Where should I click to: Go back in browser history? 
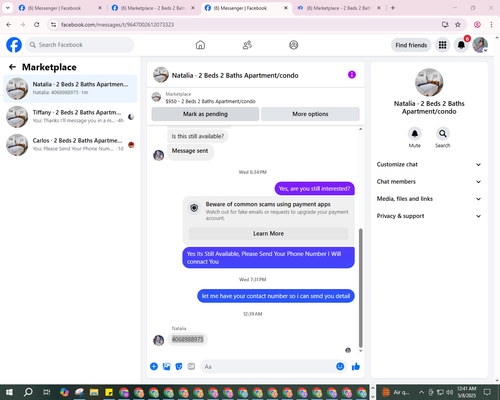tap(9, 25)
